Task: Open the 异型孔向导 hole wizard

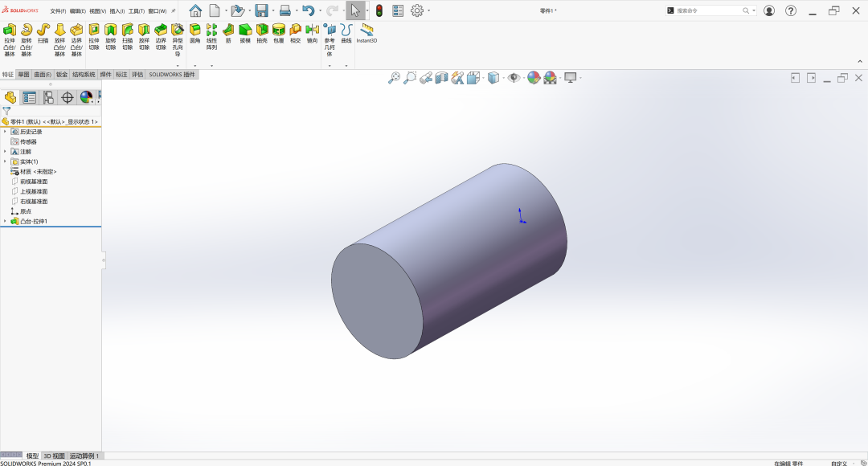Action: click(x=178, y=31)
